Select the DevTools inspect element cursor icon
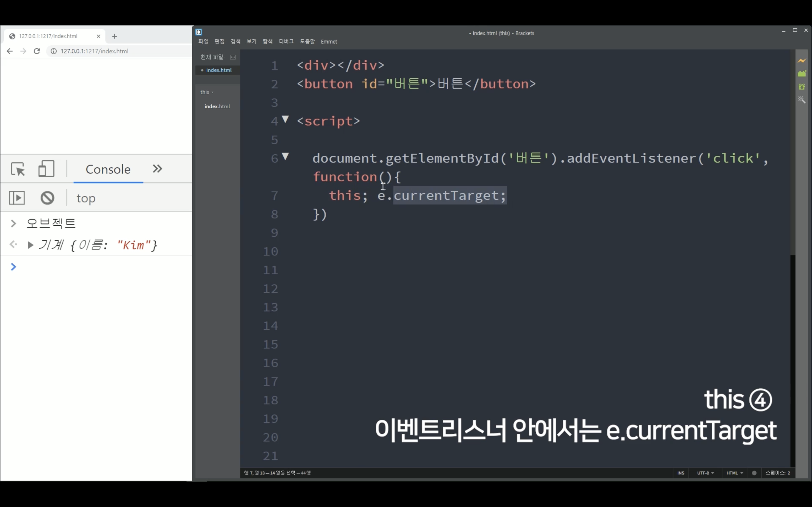 [x=18, y=169]
